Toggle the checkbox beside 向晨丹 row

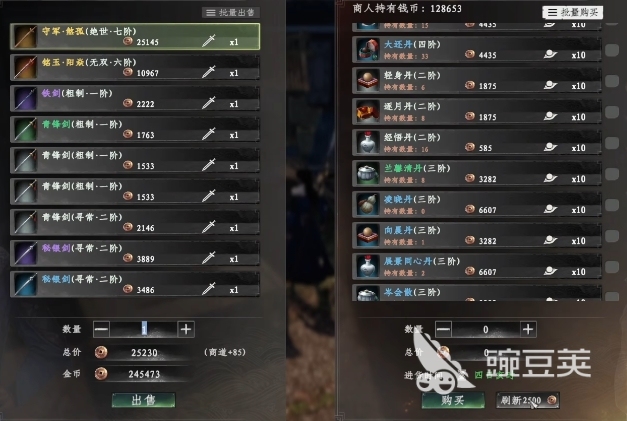point(612,236)
